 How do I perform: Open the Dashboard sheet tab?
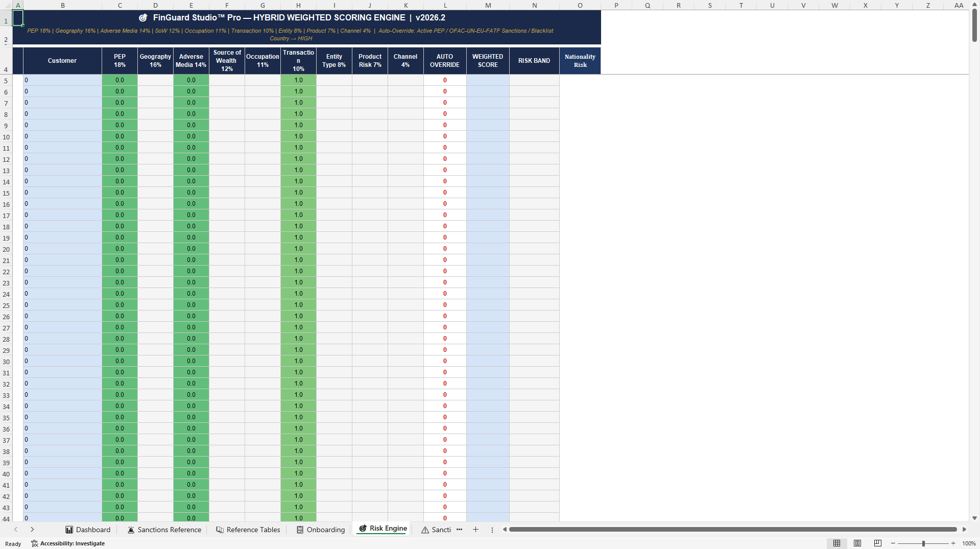[88, 530]
